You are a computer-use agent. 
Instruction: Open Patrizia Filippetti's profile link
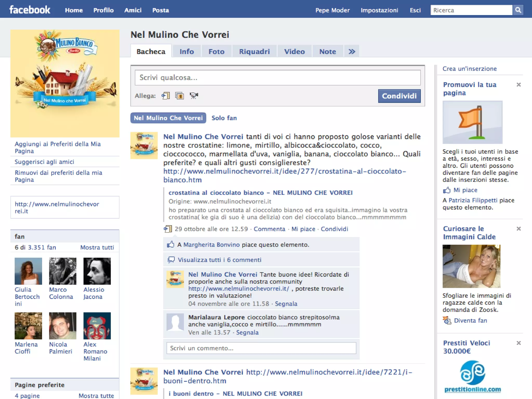473,200
